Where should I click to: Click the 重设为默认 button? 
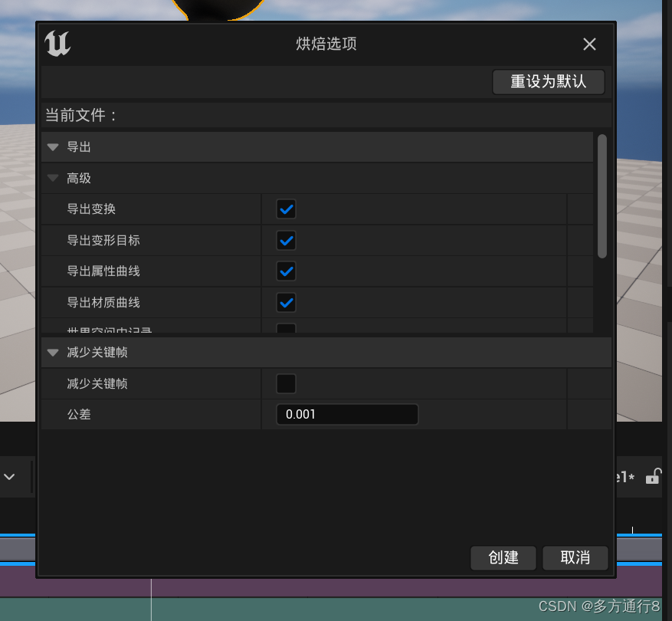click(x=548, y=81)
